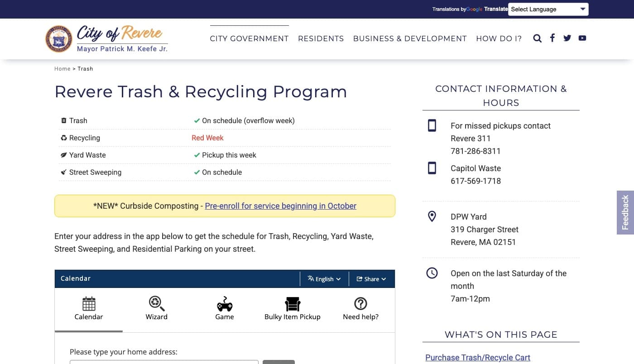Open the city's Facebook page icon

pos(552,38)
